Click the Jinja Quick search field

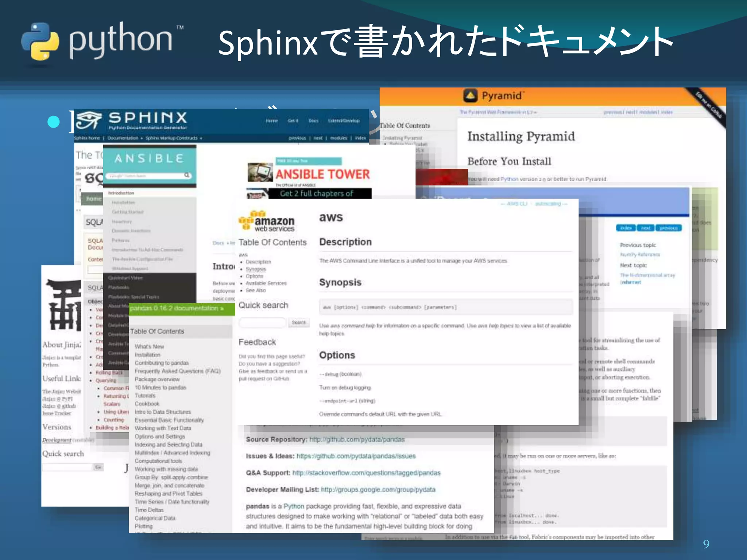[x=67, y=467]
